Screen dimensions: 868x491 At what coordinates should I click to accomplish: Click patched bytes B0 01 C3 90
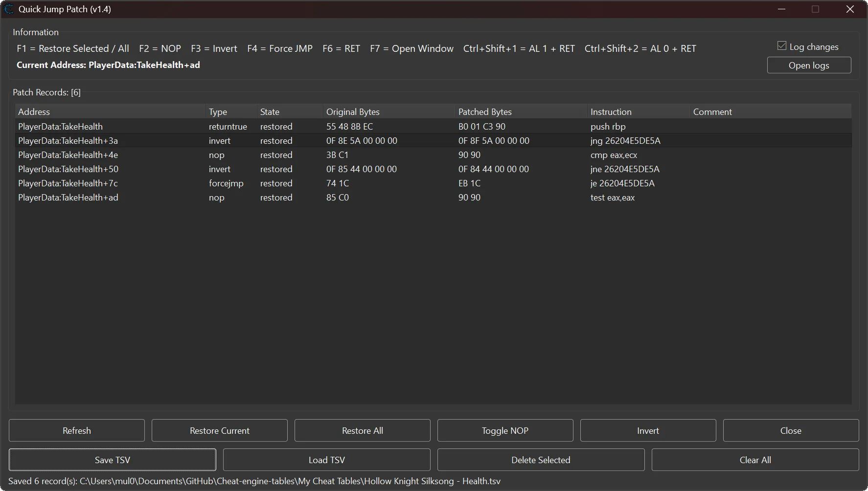click(482, 127)
